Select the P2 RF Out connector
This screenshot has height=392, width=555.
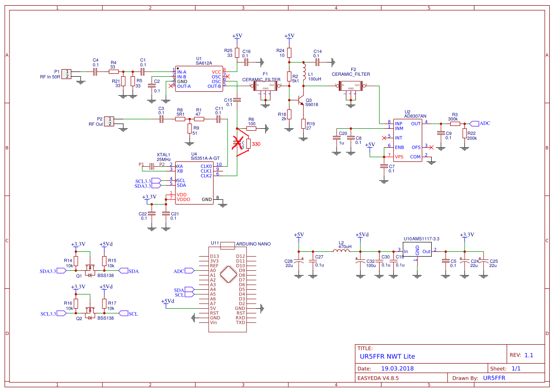point(109,121)
